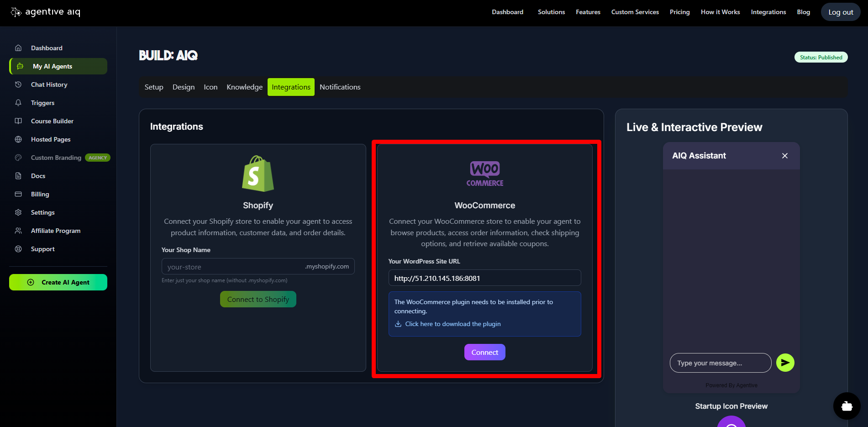Focus the Shopify shop name field
Screen dimensions: 868x427
point(233,267)
